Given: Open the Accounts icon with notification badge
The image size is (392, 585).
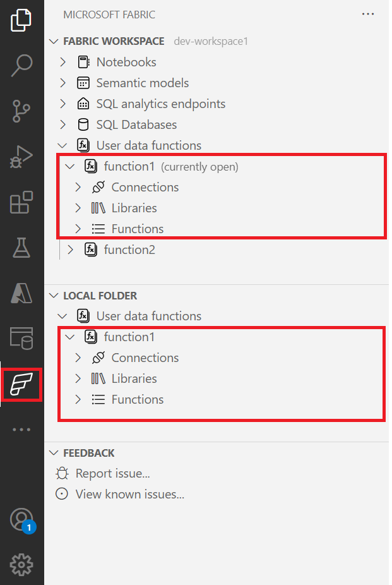Looking at the screenshot, I should [x=22, y=520].
